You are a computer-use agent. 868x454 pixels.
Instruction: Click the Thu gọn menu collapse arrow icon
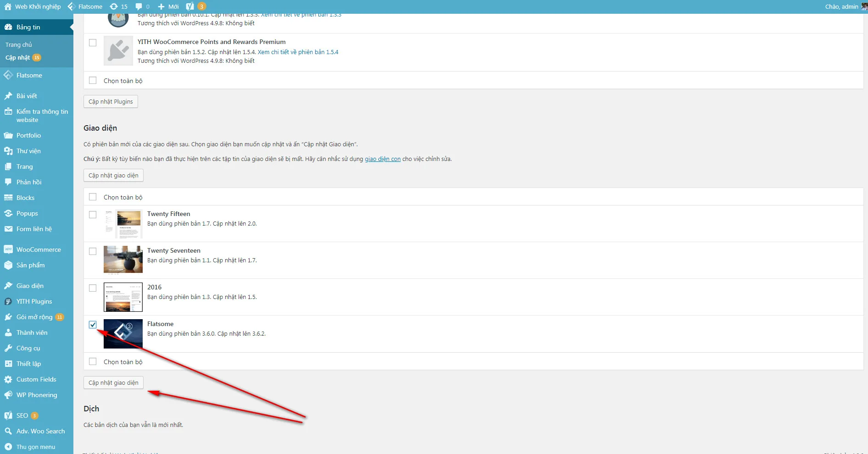8,447
